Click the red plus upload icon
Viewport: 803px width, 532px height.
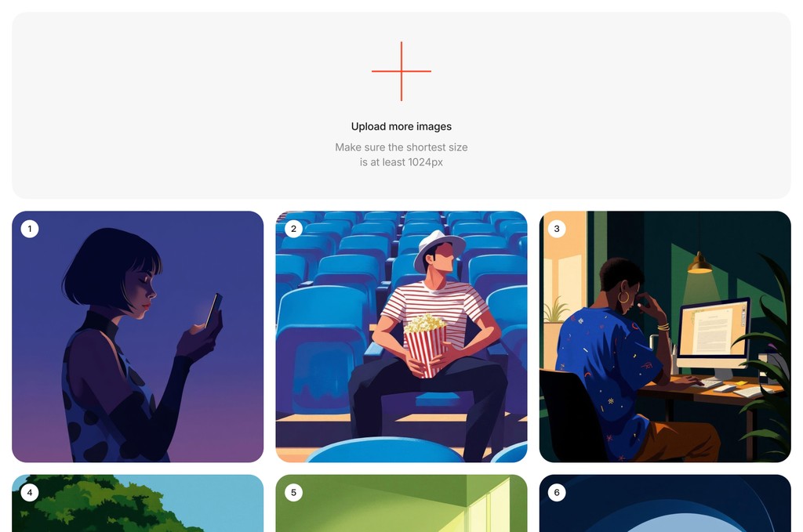[401, 71]
